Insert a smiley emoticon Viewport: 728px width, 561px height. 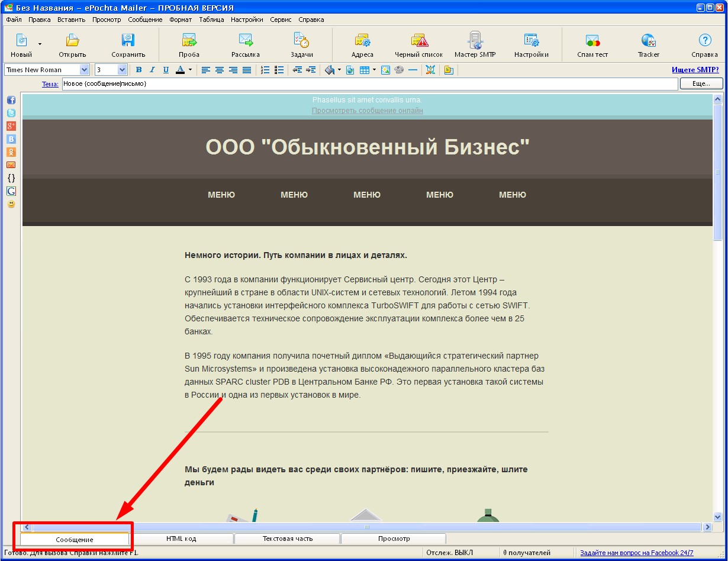(x=11, y=204)
